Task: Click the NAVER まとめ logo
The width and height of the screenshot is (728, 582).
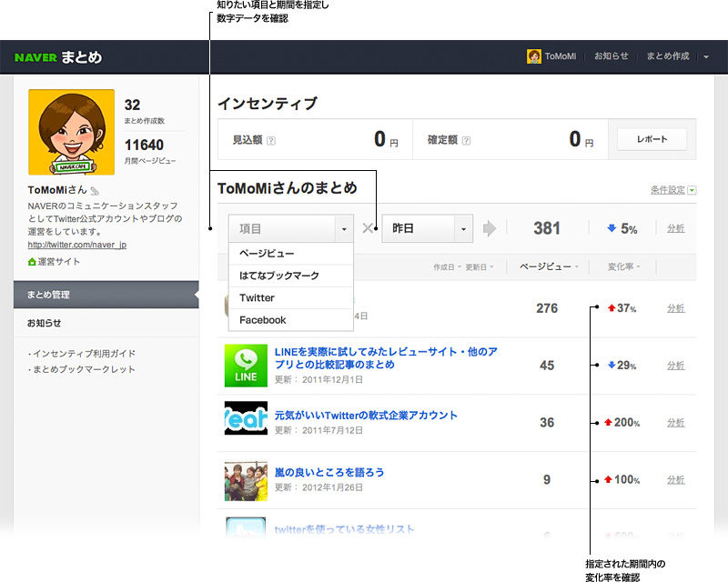Action: point(58,57)
